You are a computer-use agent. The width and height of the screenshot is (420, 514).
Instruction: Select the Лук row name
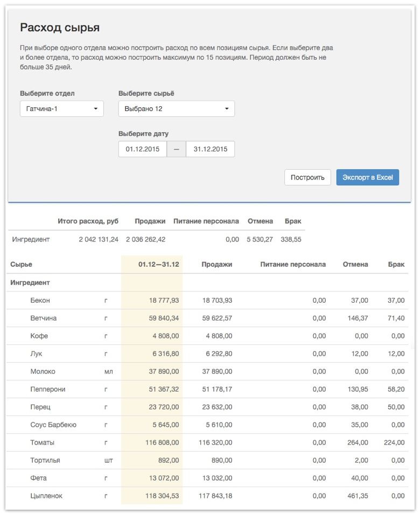37,353
